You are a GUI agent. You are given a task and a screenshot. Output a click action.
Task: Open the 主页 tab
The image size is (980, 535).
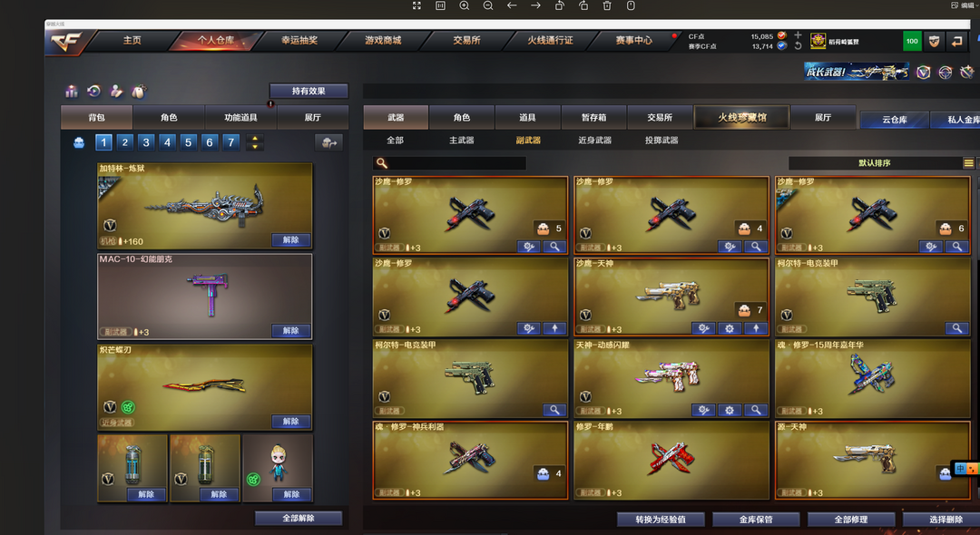pyautogui.click(x=132, y=41)
